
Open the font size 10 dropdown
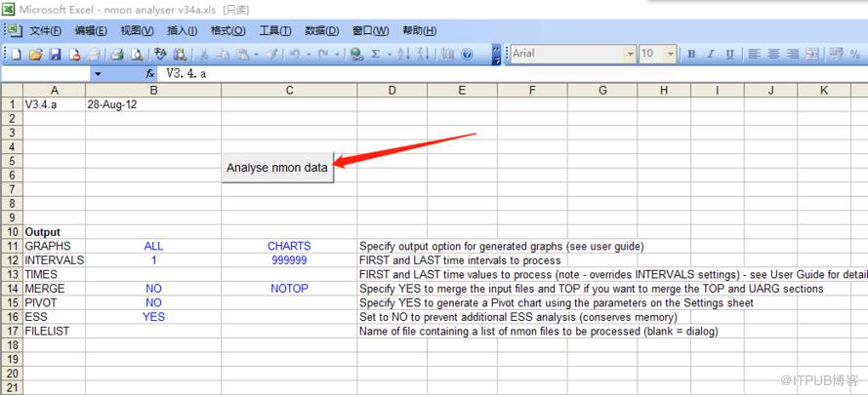click(x=671, y=55)
